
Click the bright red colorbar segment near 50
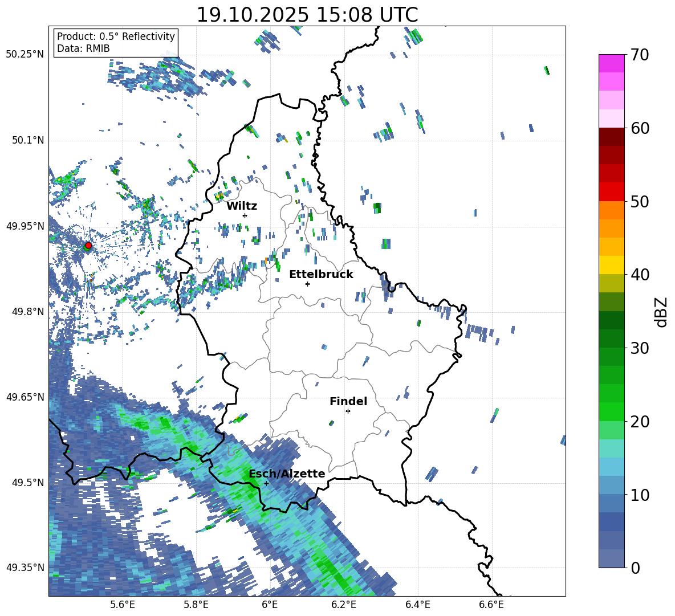coord(611,192)
